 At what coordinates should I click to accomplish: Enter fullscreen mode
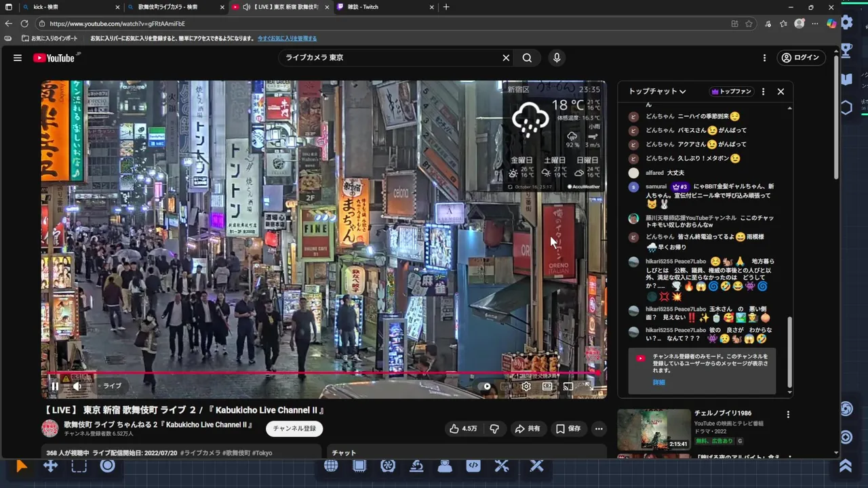tap(589, 386)
